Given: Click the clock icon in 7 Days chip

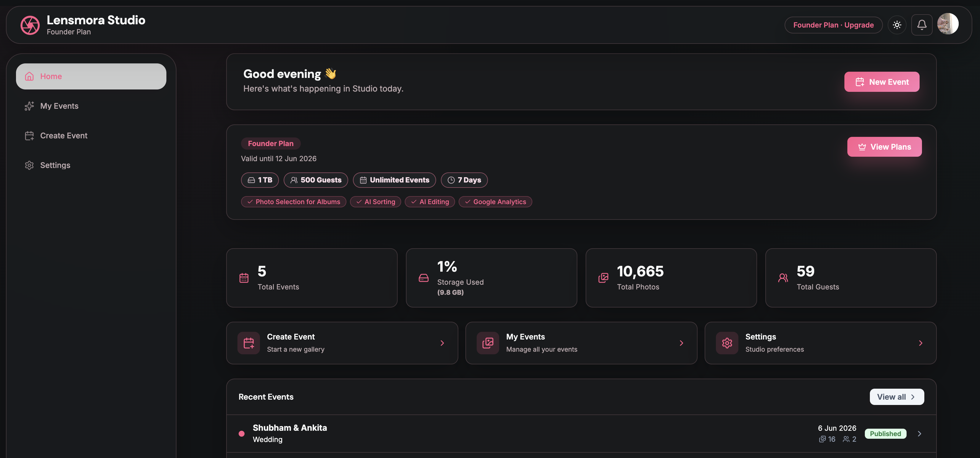Looking at the screenshot, I should [x=451, y=180].
